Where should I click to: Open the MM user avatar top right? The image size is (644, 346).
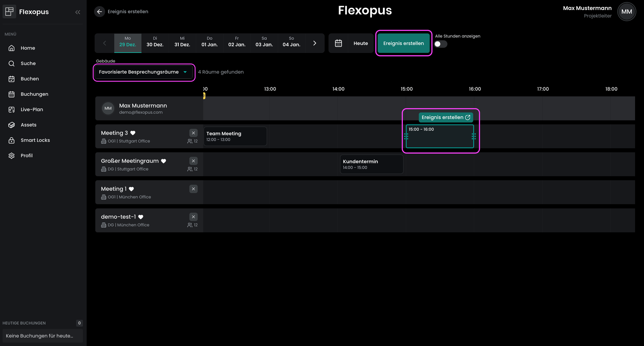[x=626, y=12]
